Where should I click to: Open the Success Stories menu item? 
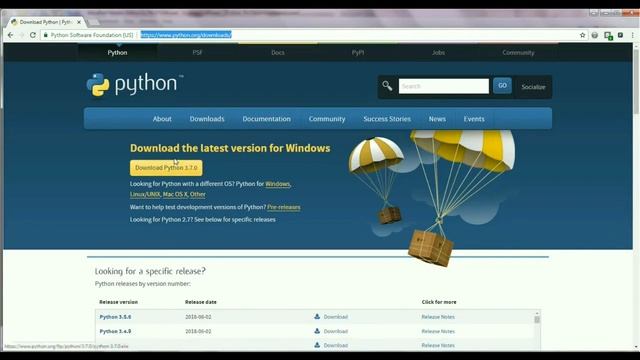[x=387, y=119]
